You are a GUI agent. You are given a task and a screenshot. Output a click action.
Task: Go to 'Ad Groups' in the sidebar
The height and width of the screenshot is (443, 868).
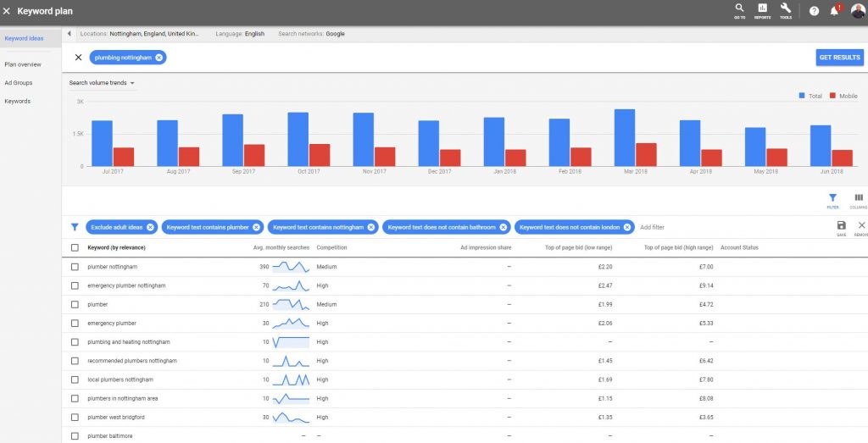click(x=18, y=83)
